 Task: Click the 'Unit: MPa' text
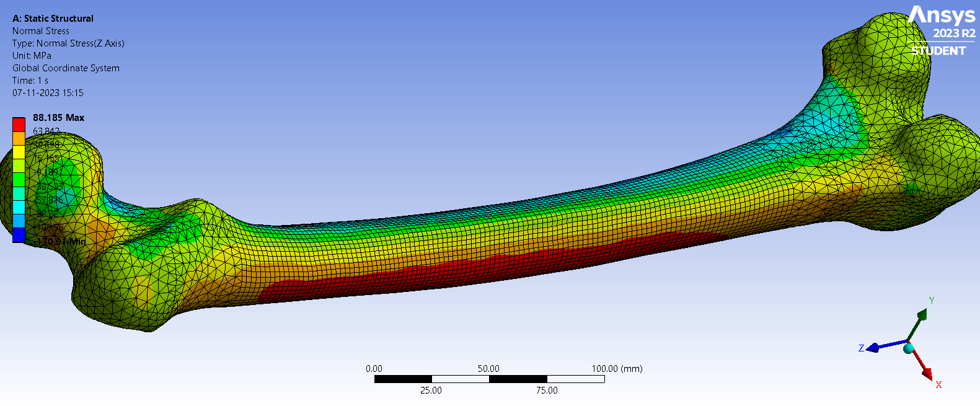(x=32, y=56)
